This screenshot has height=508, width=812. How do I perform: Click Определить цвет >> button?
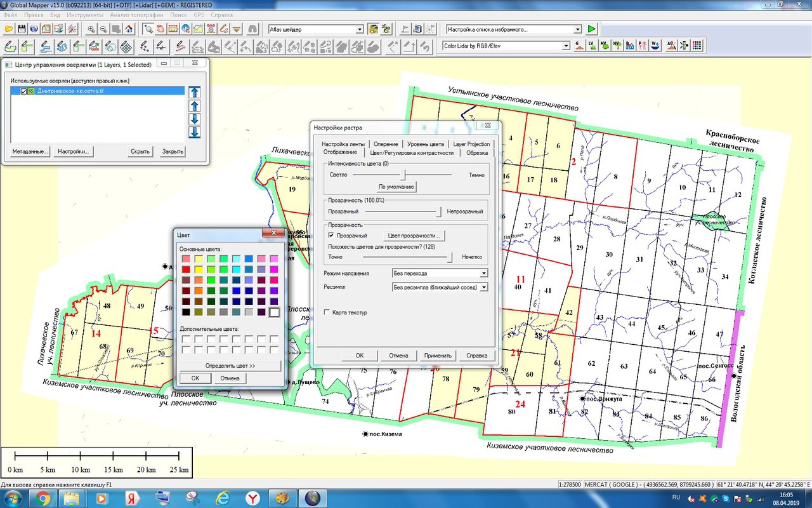click(x=230, y=366)
